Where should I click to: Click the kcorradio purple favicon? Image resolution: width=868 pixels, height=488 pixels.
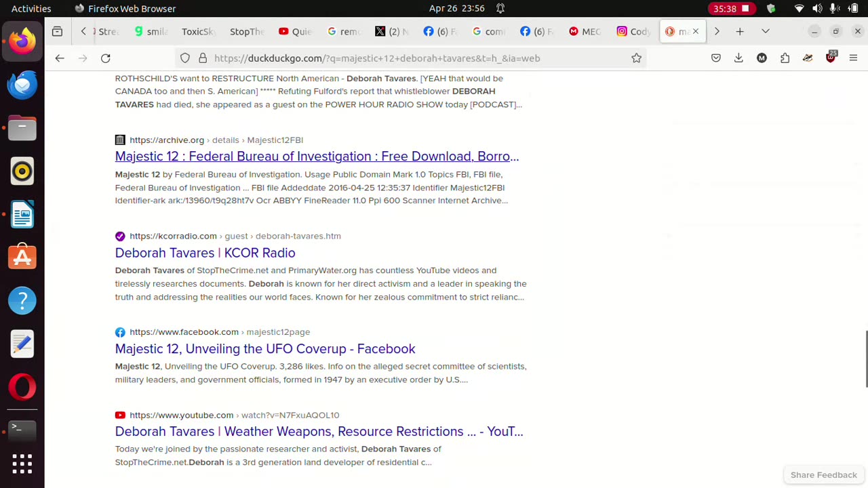(120, 237)
